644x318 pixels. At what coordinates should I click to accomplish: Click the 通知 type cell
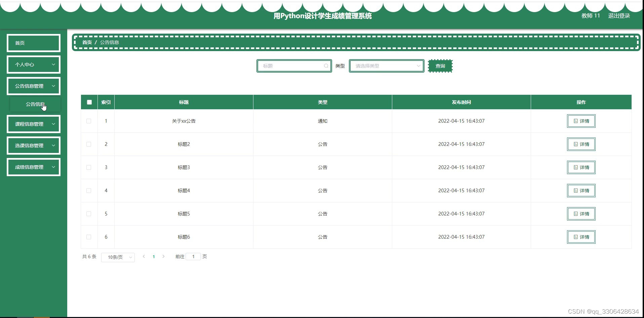coord(323,121)
